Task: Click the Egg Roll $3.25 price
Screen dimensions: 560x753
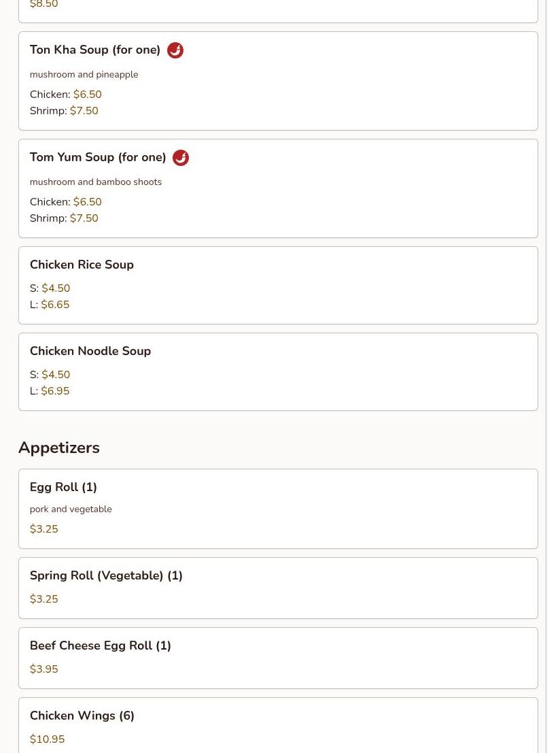Action: (x=44, y=529)
